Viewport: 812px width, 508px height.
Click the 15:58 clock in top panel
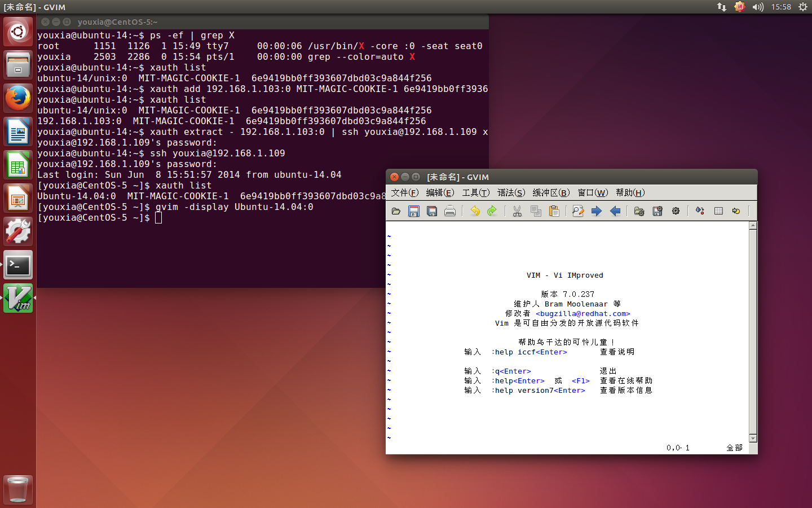[x=781, y=7]
